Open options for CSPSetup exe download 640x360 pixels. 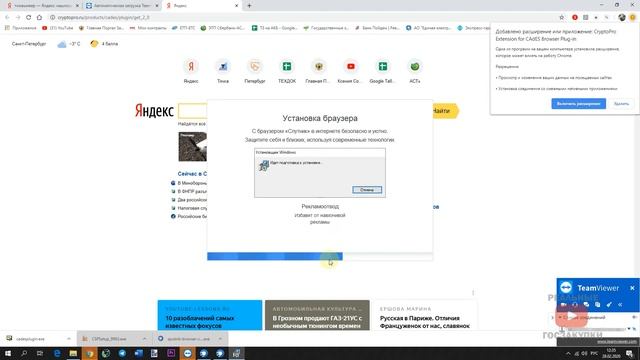click(144, 339)
